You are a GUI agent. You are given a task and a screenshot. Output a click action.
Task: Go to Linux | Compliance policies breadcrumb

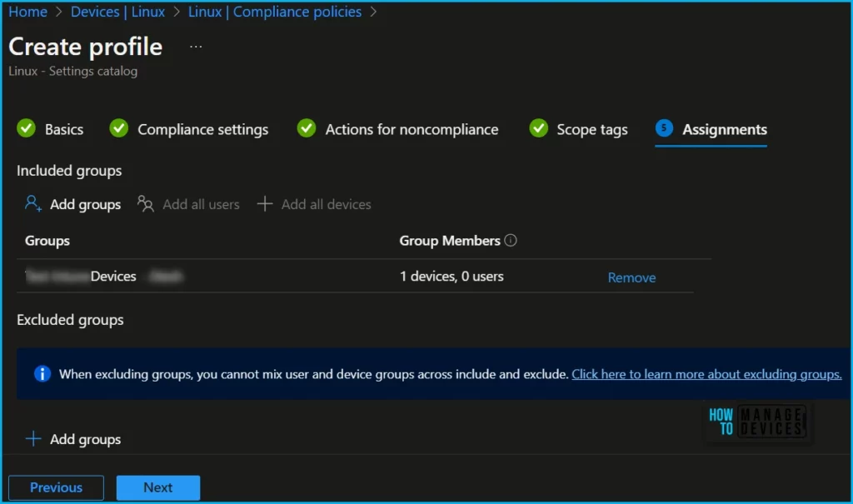click(x=275, y=12)
